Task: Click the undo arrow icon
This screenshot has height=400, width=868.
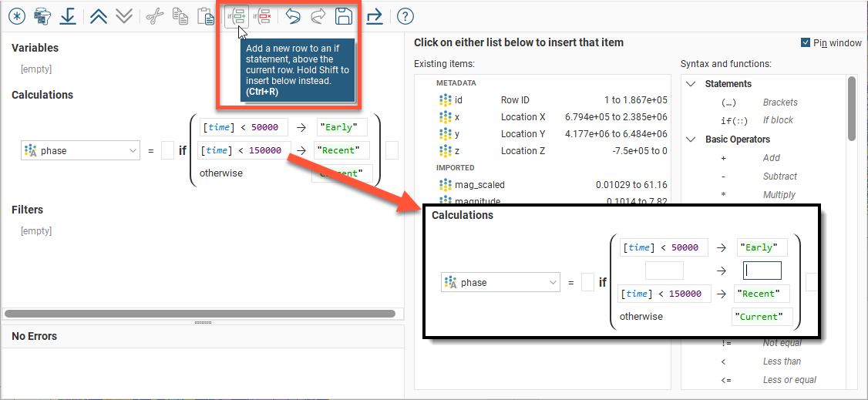Action: coord(292,16)
